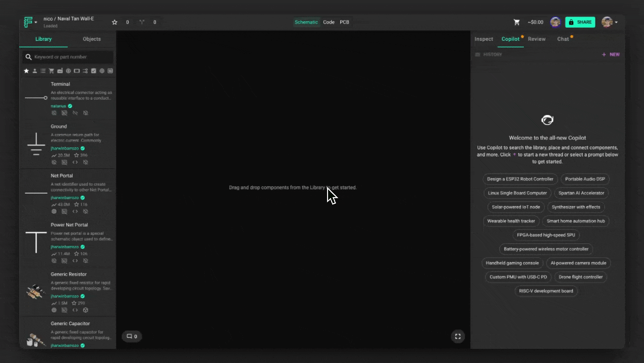The image size is (644, 363).
Task: Click the Ground symbol thumbnail
Action: tap(36, 144)
